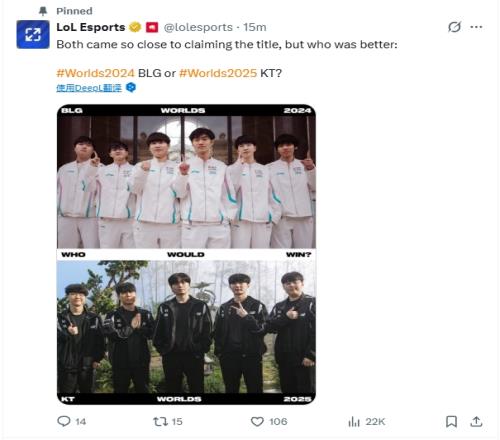
Task: Click the gold verified badge
Action: (135, 27)
